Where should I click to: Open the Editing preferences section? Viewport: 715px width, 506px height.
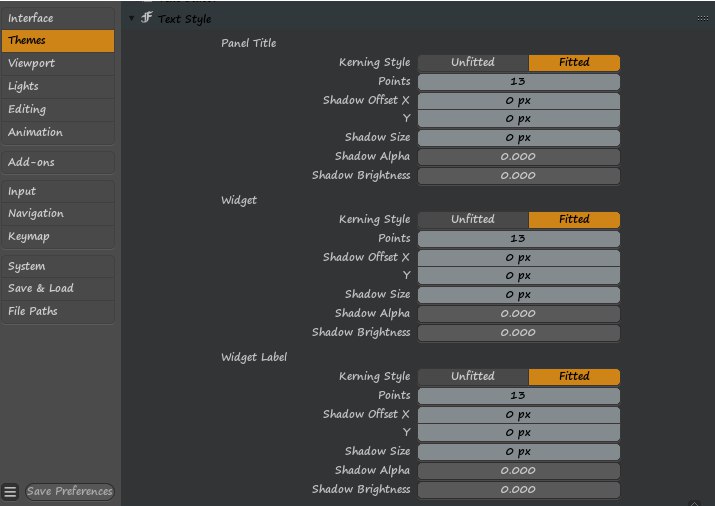tap(58, 109)
